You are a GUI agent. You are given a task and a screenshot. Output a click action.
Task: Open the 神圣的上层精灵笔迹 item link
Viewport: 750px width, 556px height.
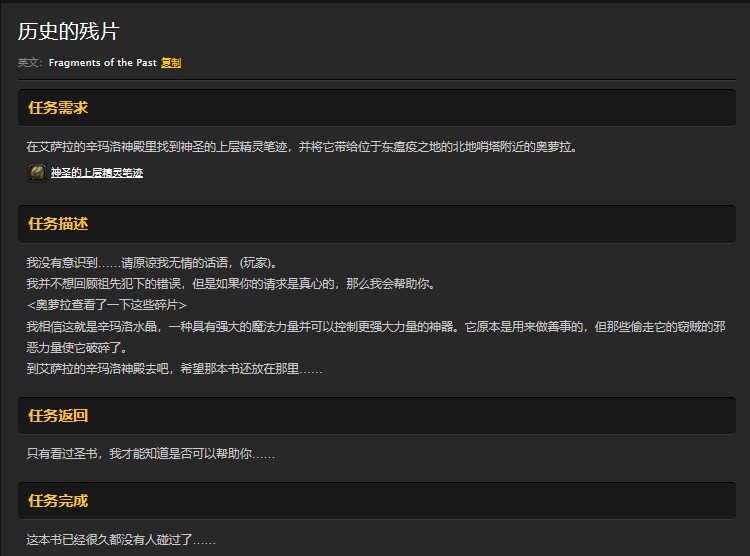(x=96, y=173)
